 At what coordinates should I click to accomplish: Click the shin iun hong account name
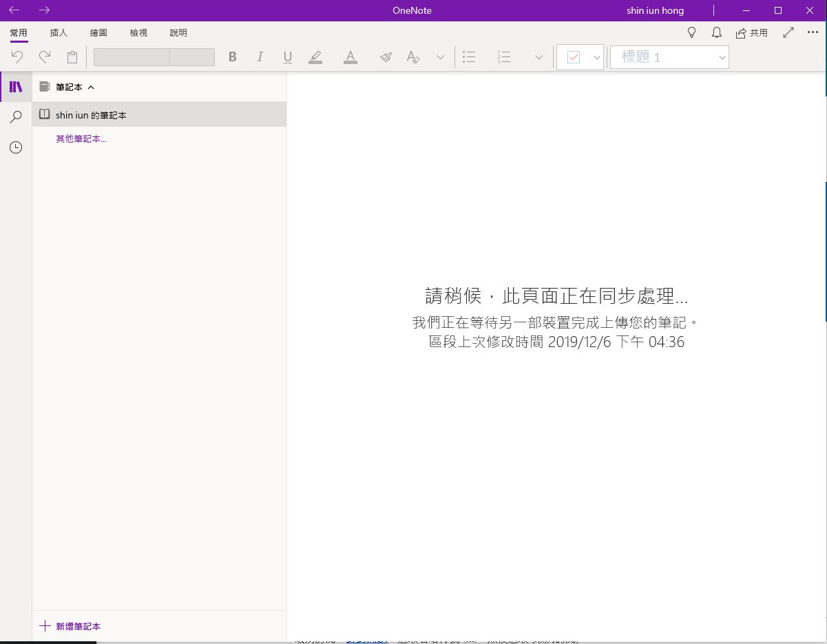[x=655, y=10]
